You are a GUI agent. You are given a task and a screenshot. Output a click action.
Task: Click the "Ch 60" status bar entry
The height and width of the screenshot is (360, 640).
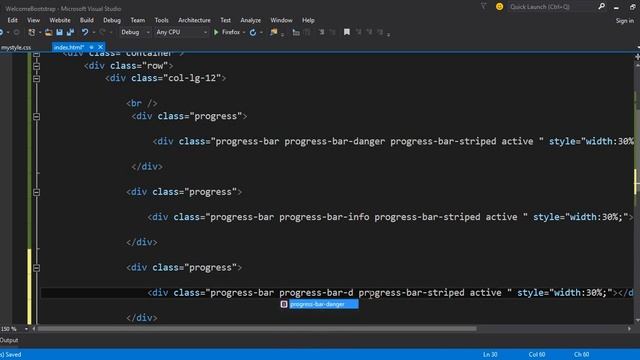[582, 354]
